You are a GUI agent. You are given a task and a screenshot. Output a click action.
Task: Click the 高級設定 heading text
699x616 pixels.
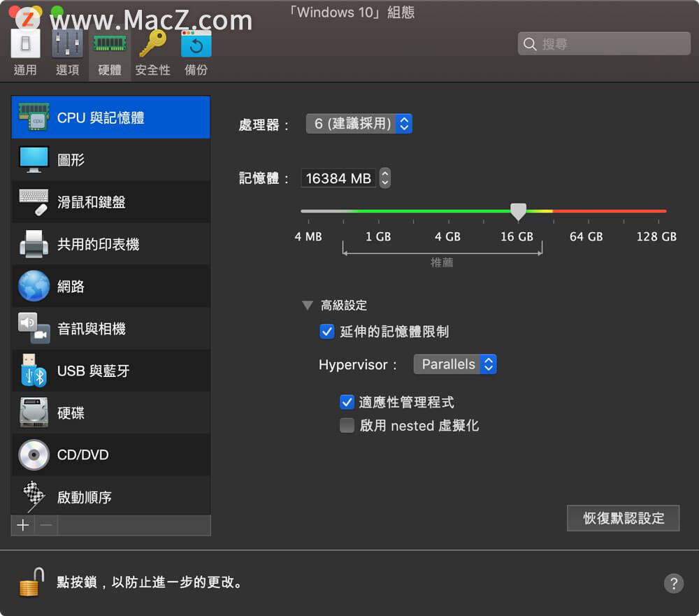click(x=344, y=305)
